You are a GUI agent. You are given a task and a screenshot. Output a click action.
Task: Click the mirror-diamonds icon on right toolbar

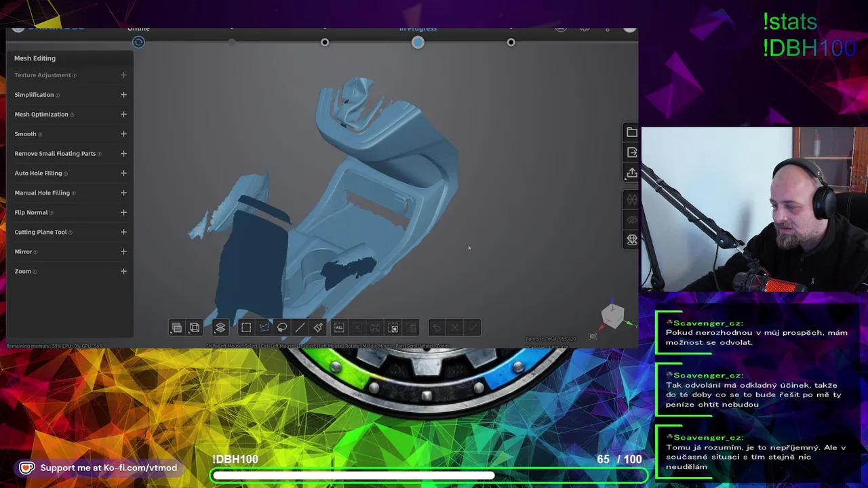[631, 199]
